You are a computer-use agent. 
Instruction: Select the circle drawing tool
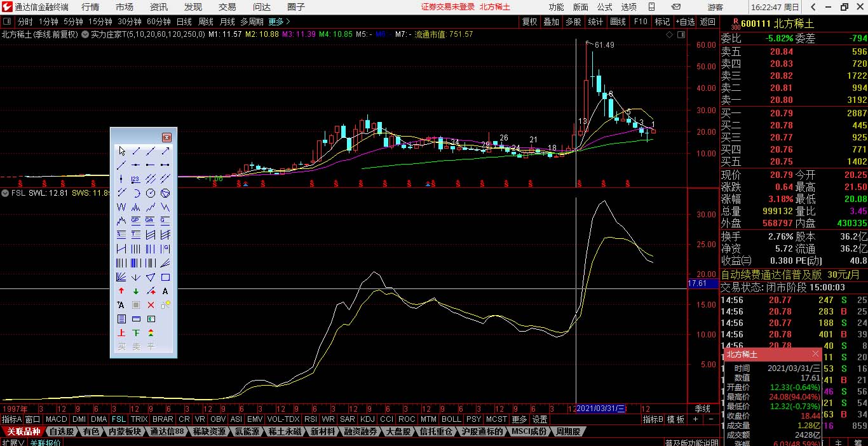[x=151, y=193]
